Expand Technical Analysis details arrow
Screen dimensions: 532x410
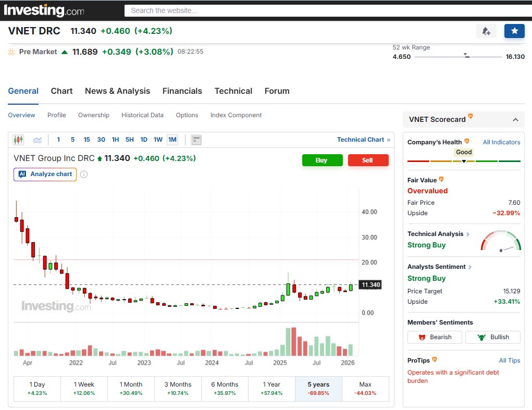(468, 234)
